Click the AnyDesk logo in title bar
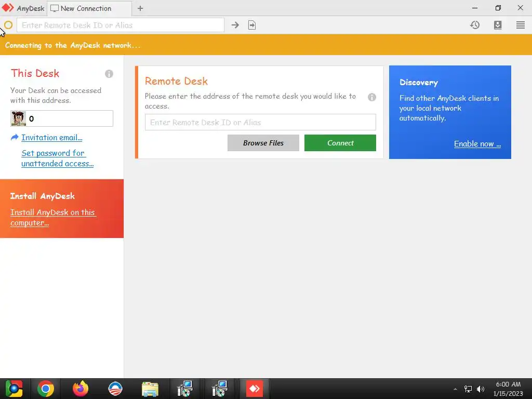Viewport: 532px width, 399px height. (8, 8)
